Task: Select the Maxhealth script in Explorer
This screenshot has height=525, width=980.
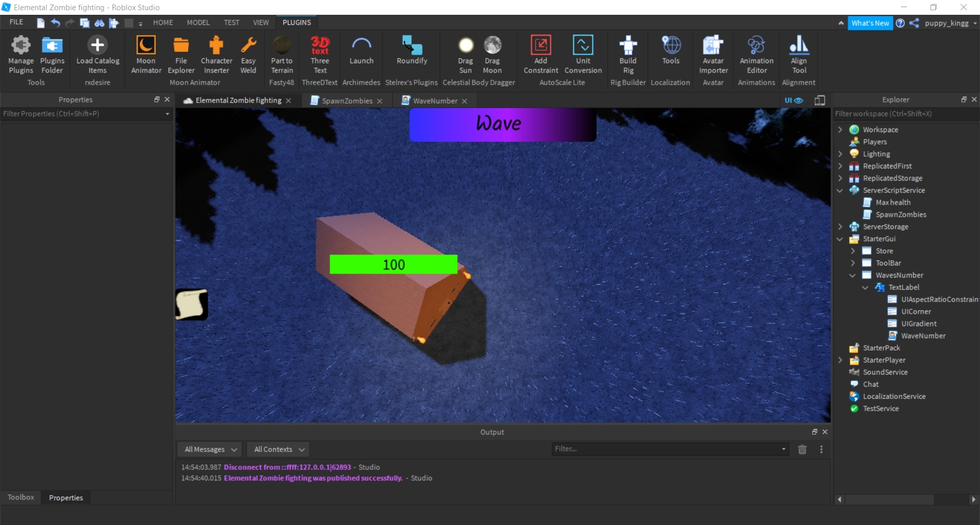Action: click(893, 203)
